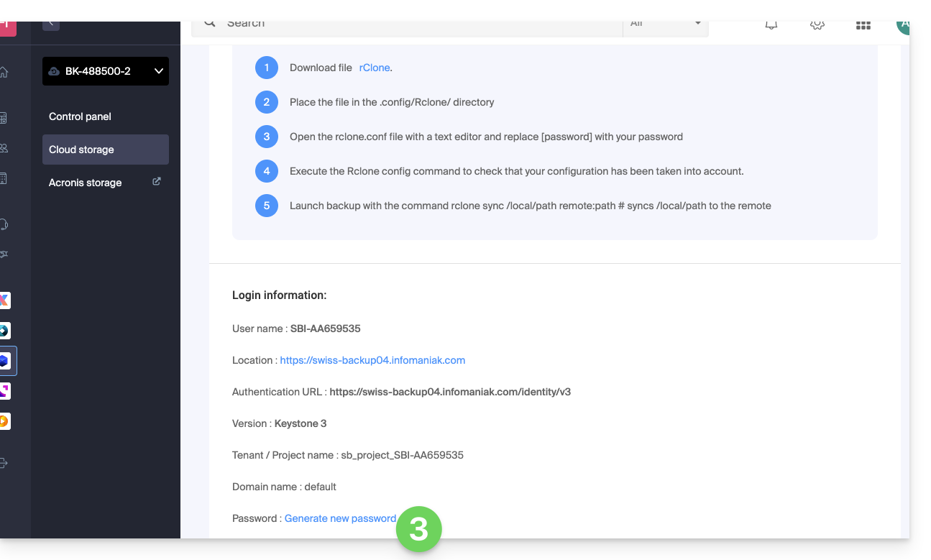Click the home icon in left rail

coord(4,72)
